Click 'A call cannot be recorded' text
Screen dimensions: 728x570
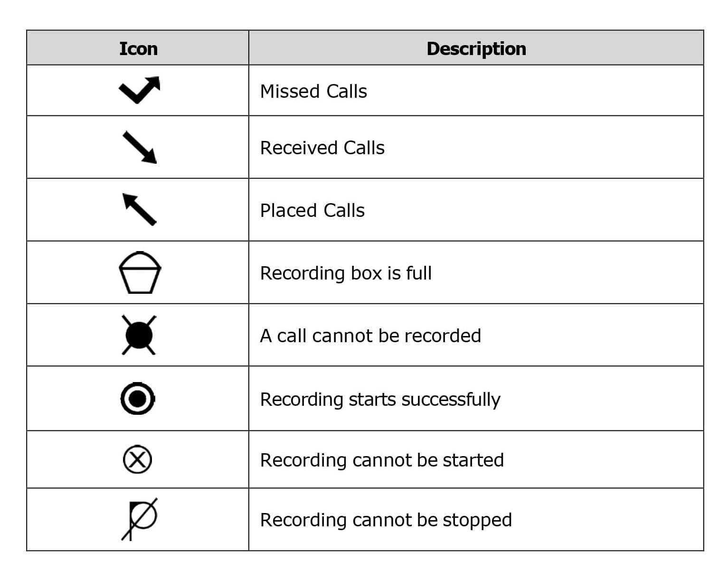(370, 336)
